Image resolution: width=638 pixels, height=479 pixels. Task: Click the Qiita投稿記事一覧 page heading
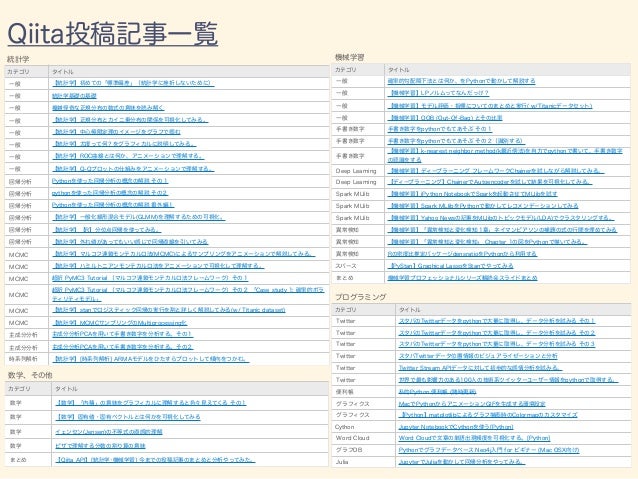(113, 34)
